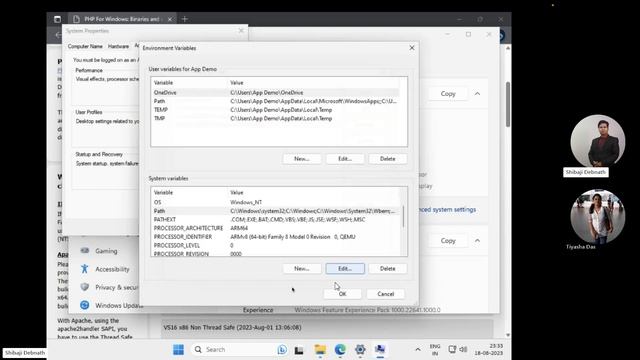640x360 pixels.
Task: Open the Bing chat icon in taskbar search
Action: point(282,349)
